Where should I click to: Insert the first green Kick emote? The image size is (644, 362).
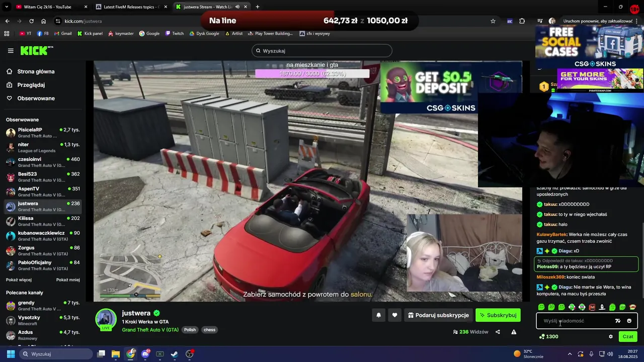(x=541, y=307)
